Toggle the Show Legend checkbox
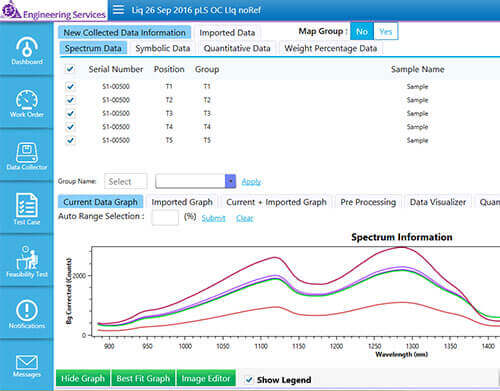Viewport: 500px width, 391px height. [249, 379]
